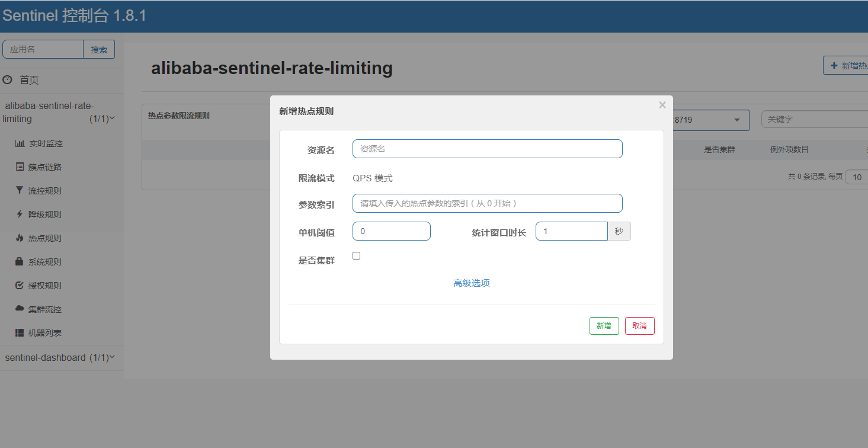This screenshot has height=448, width=868.
Task: Click the QPS 模式 text
Action: [373, 178]
